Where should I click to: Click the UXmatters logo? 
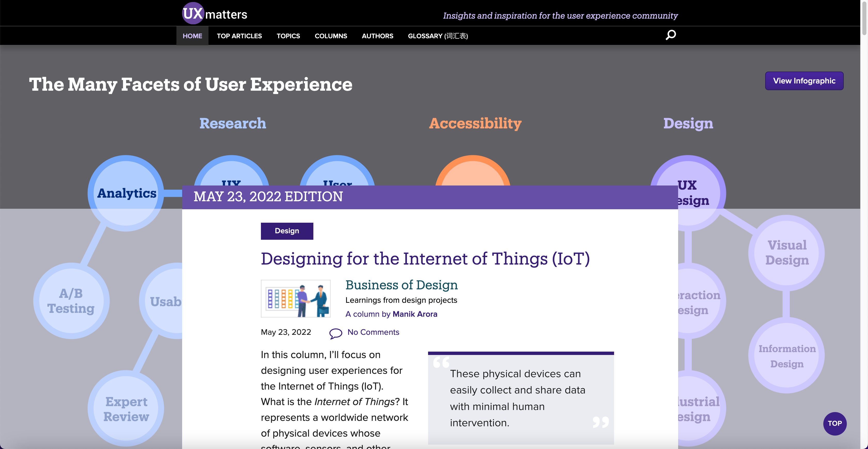pyautogui.click(x=215, y=14)
